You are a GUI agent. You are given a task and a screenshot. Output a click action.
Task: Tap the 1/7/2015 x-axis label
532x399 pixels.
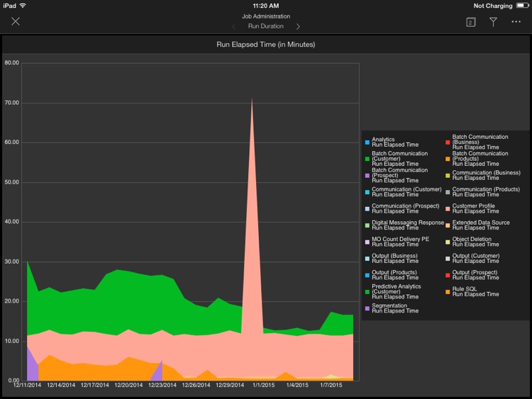pos(331,385)
